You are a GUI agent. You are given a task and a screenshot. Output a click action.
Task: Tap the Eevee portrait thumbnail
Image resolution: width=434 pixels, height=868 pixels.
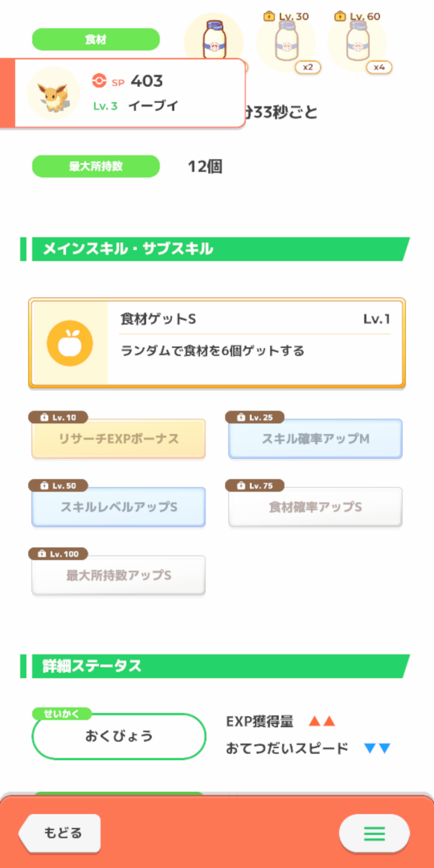click(x=53, y=93)
